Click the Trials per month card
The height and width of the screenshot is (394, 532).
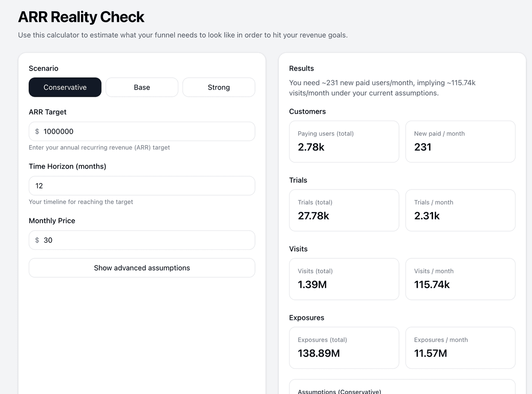pyautogui.click(x=460, y=210)
